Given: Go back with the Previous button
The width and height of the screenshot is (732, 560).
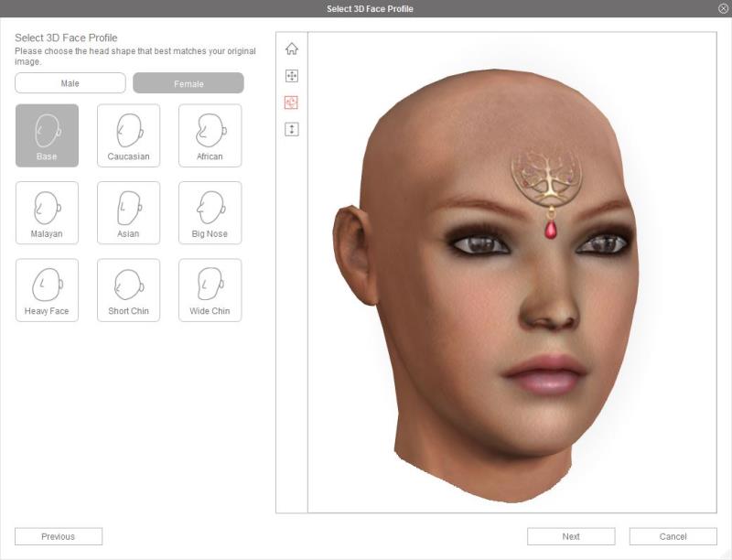Looking at the screenshot, I should click(x=59, y=536).
